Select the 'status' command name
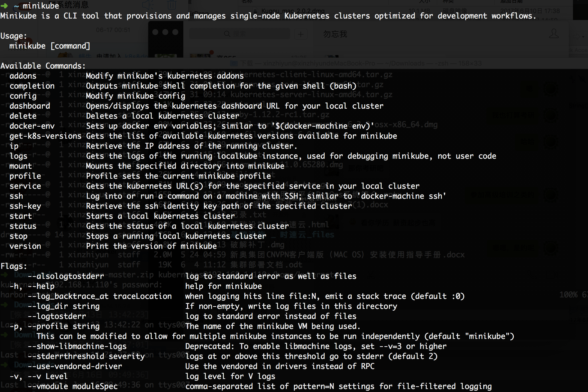 pyautogui.click(x=23, y=226)
